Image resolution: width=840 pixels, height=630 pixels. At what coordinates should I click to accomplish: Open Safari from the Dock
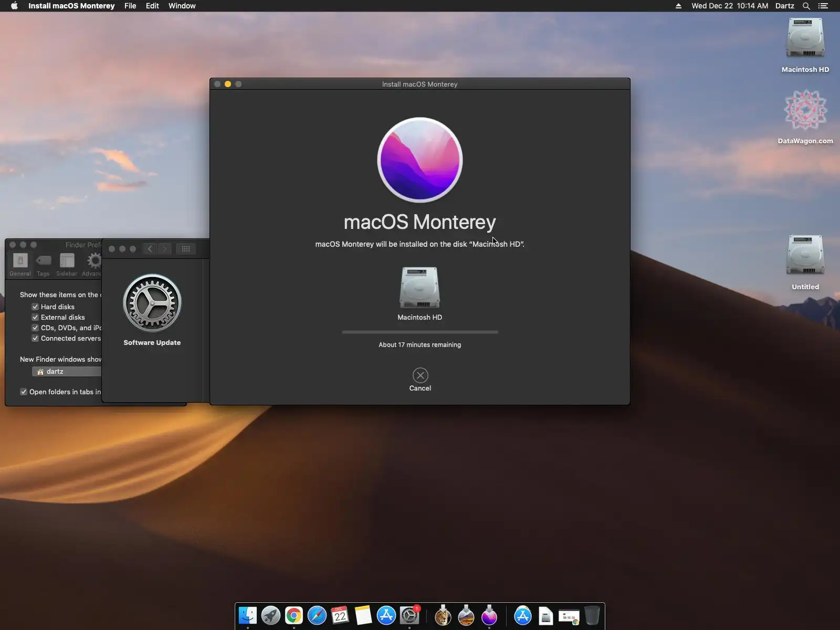317,615
